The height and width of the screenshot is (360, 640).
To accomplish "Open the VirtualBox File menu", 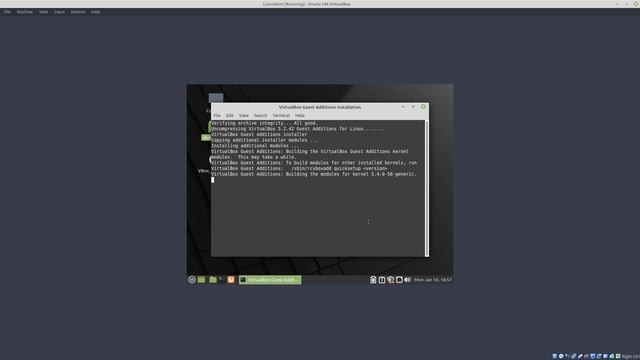I will pyautogui.click(x=7, y=12).
